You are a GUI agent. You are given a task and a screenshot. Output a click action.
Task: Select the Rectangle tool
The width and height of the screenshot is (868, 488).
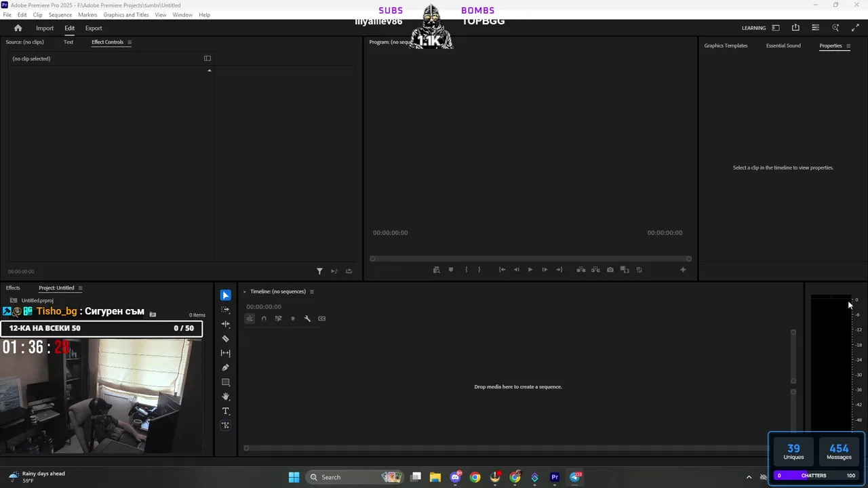(226, 382)
